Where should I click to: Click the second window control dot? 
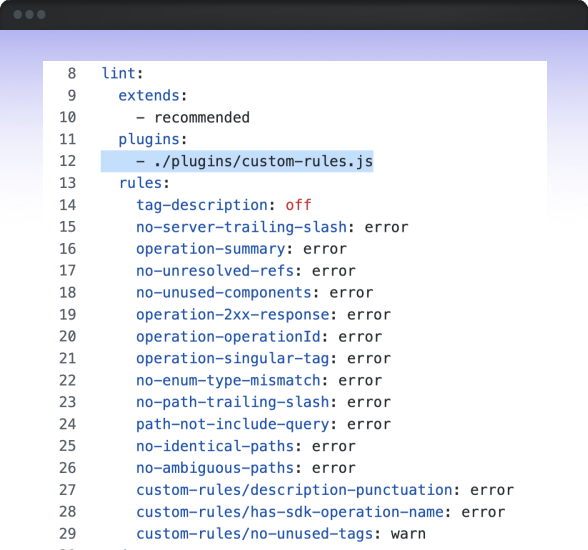tap(30, 15)
